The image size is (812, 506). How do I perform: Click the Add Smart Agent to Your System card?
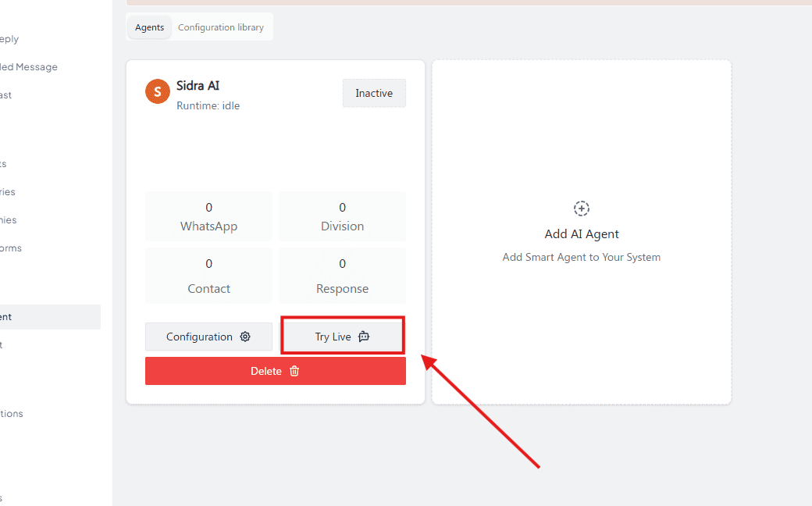tap(582, 232)
